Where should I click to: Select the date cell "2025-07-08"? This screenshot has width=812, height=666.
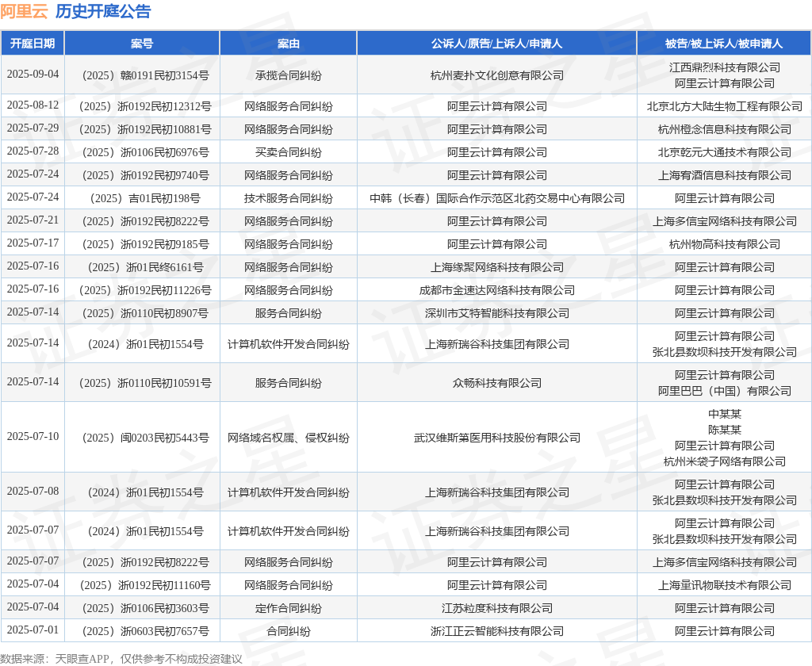tap(33, 491)
